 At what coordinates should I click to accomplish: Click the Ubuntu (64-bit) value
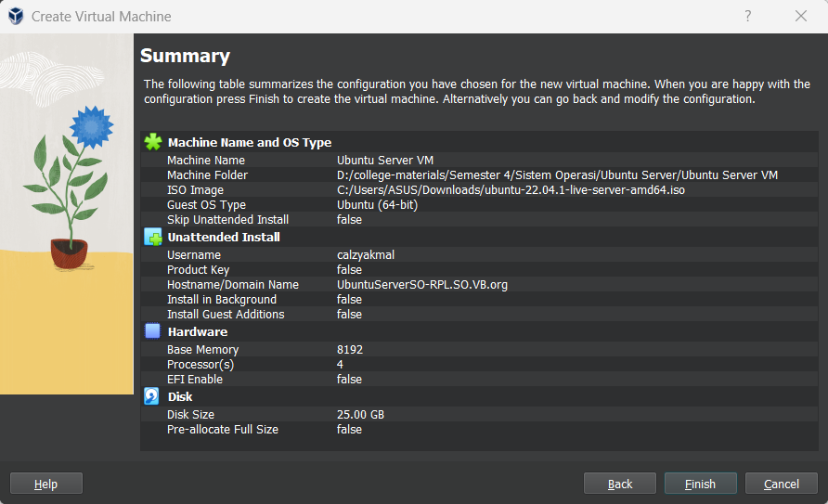click(377, 205)
